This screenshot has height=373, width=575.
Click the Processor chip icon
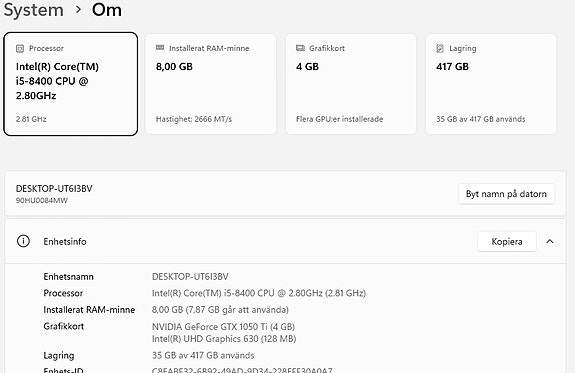(x=20, y=48)
